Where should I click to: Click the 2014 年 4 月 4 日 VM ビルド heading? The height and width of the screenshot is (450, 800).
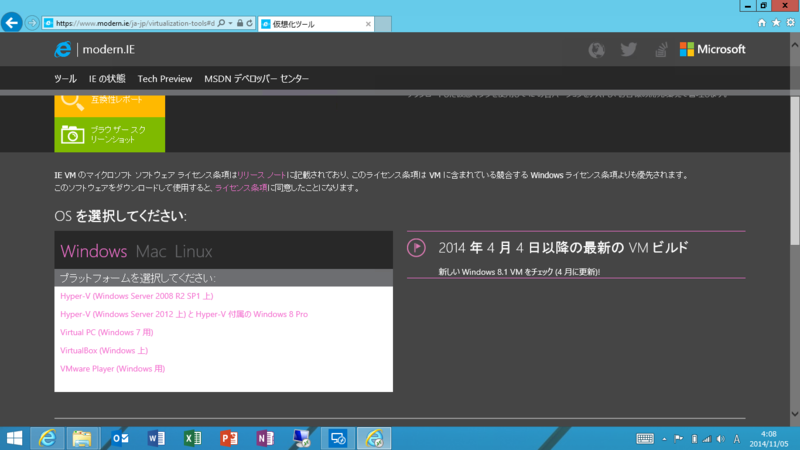click(x=563, y=248)
